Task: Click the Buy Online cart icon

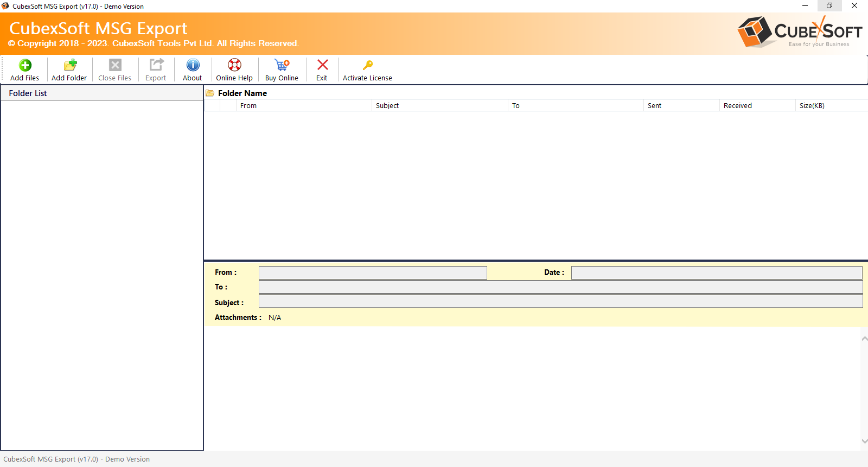Action: [x=282, y=65]
